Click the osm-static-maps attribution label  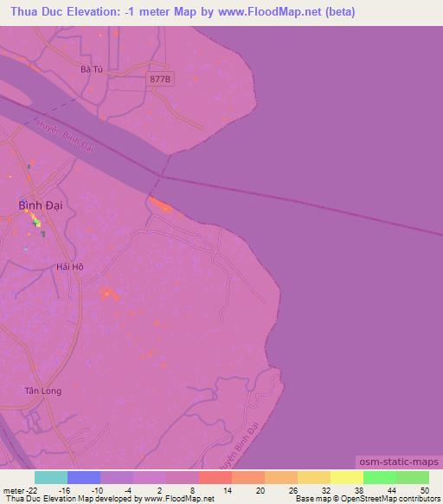(x=399, y=462)
